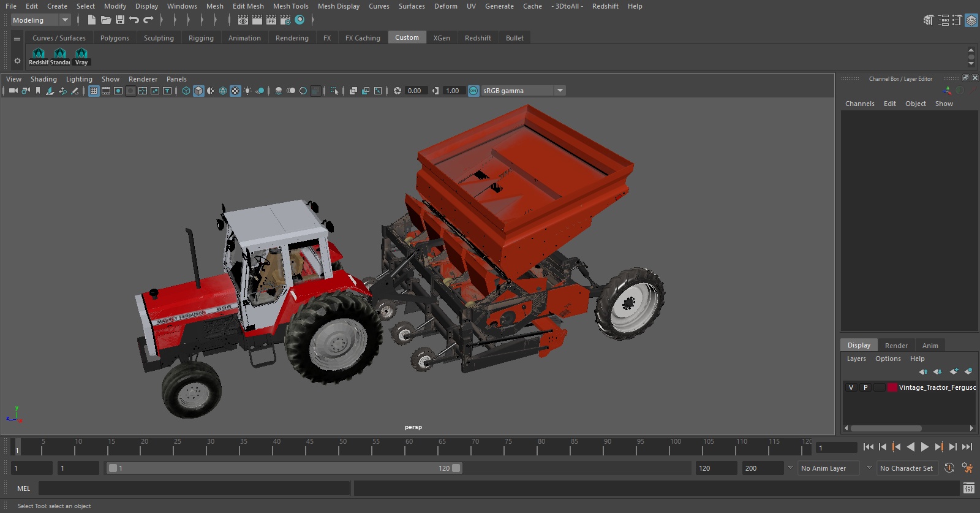
Task: Toggle visibility V on Vintage_Tractor layer
Action: coord(851,387)
